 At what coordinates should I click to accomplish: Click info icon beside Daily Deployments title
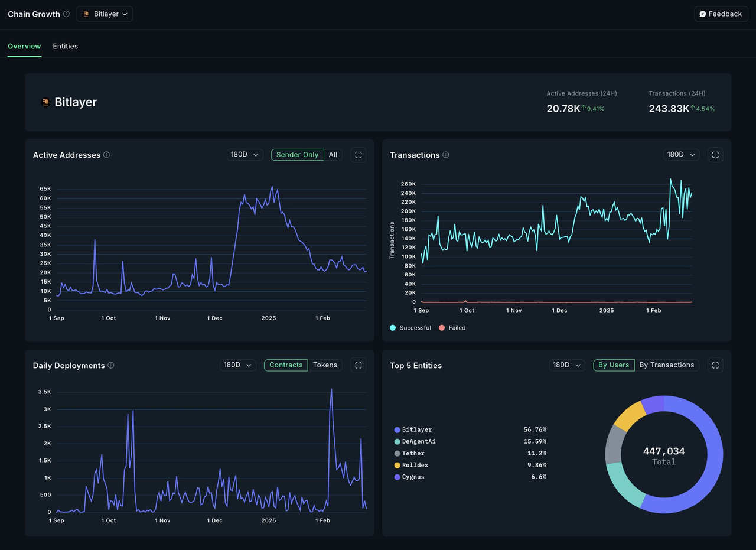(x=111, y=365)
